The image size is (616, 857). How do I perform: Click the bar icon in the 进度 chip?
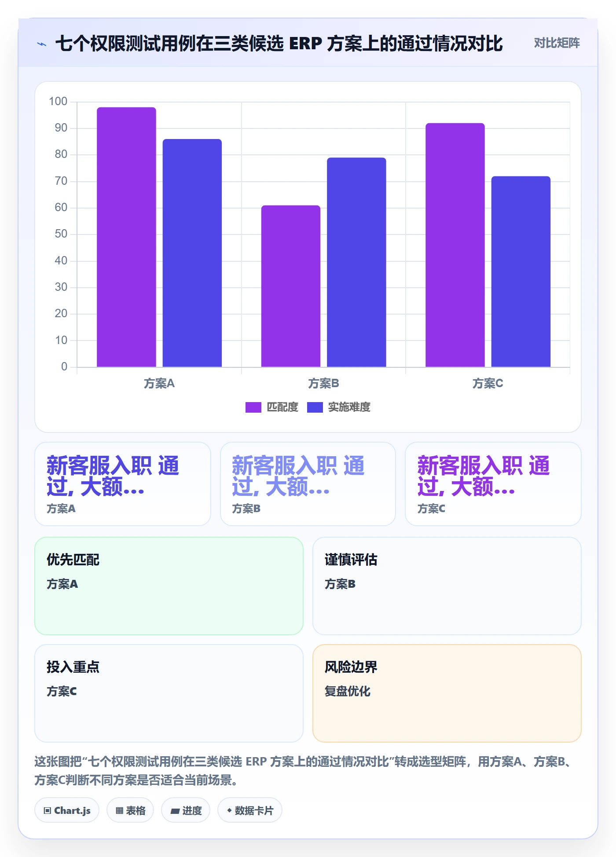175,811
